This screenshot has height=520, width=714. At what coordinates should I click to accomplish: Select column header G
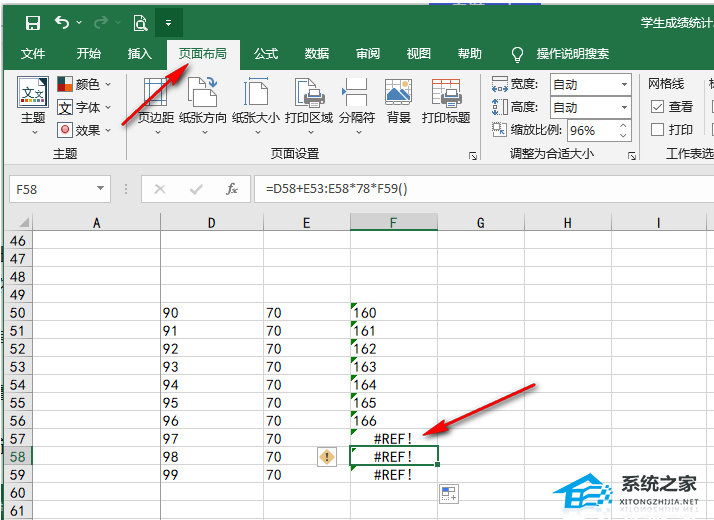tap(480, 223)
